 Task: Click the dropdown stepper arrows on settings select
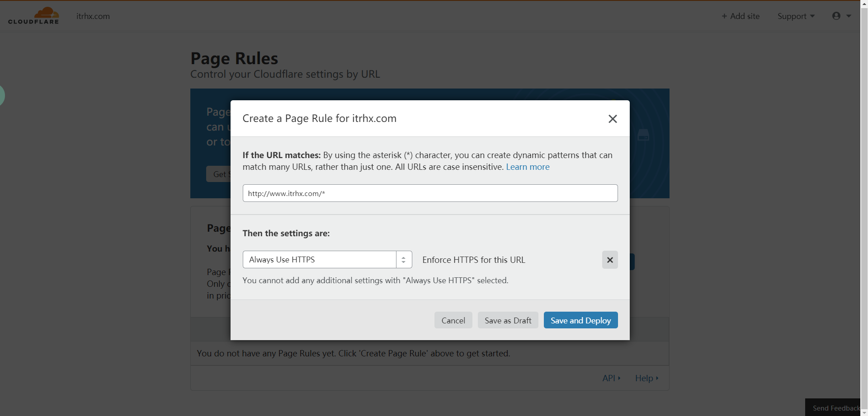tap(404, 260)
